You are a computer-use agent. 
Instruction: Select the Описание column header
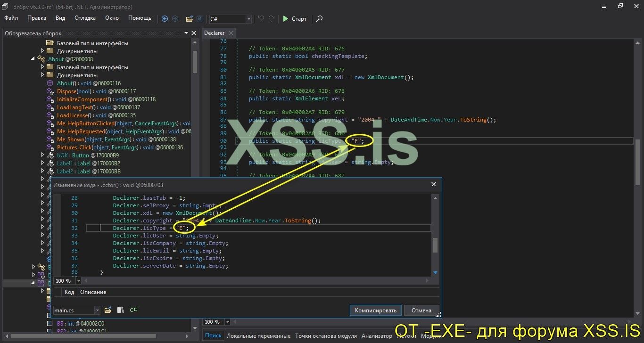click(93, 292)
